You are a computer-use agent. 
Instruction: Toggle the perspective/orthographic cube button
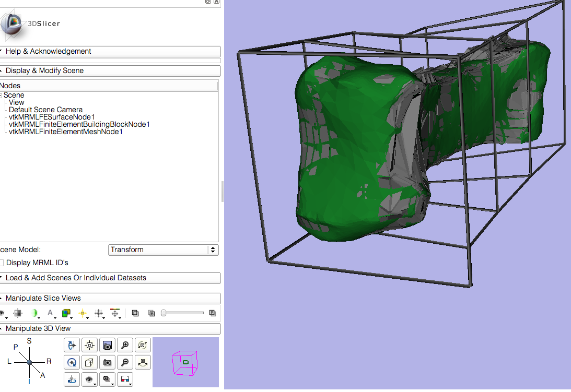point(90,362)
